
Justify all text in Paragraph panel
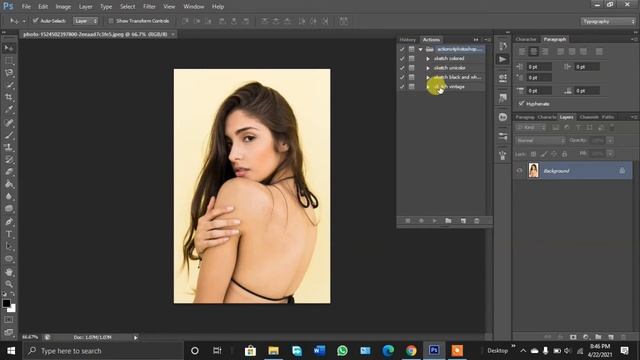pos(599,51)
